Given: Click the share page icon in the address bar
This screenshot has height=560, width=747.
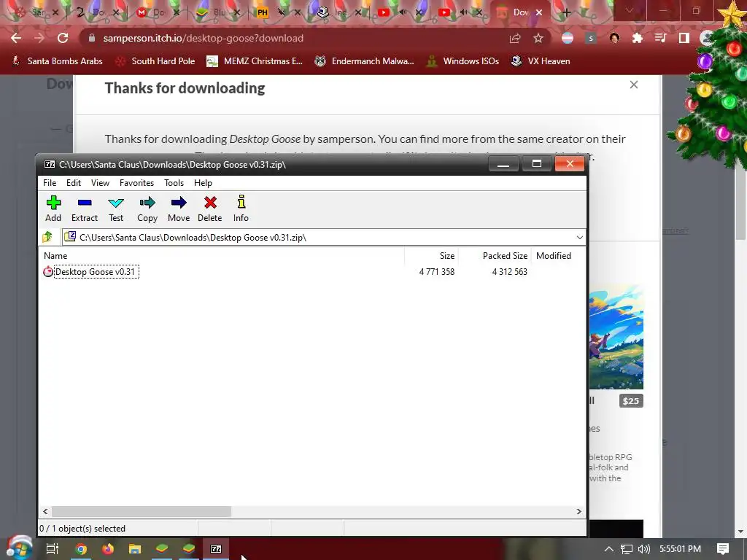Looking at the screenshot, I should tap(515, 38).
